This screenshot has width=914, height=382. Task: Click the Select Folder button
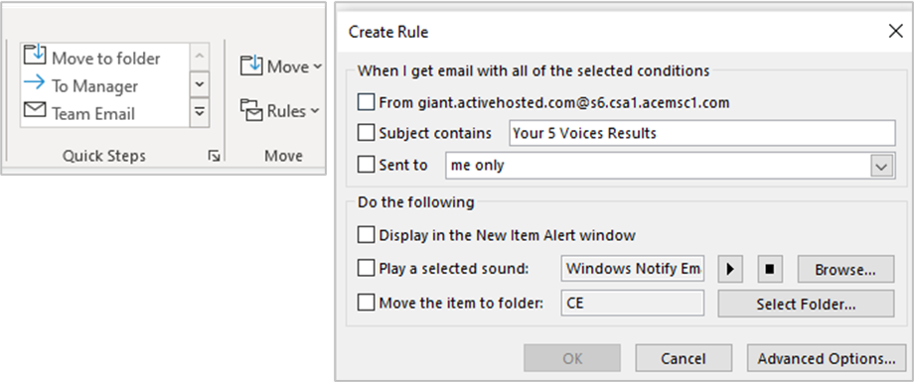click(x=806, y=304)
